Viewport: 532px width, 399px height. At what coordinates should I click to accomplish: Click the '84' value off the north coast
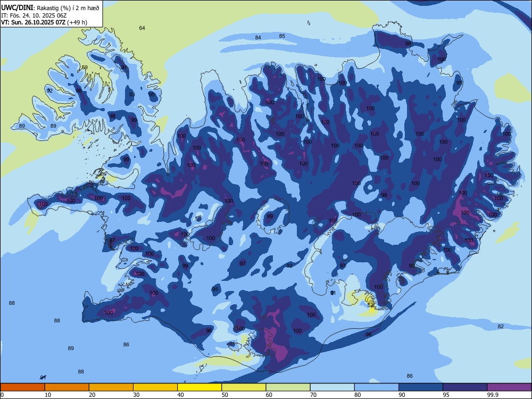258,38
